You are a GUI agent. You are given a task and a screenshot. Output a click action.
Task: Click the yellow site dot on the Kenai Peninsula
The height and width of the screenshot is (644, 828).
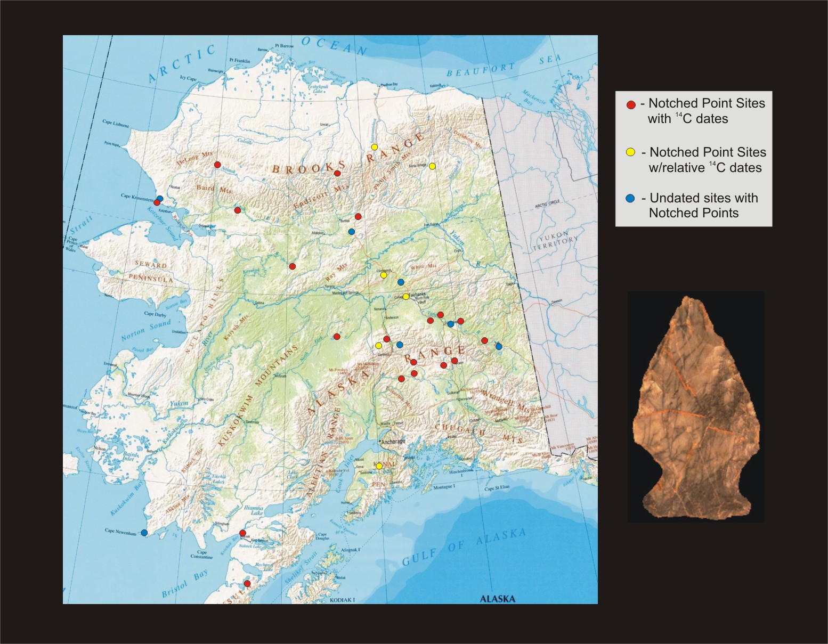[379, 466]
